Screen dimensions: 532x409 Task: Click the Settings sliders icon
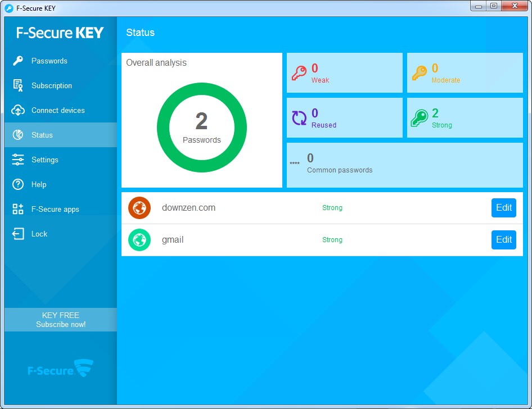(x=18, y=160)
